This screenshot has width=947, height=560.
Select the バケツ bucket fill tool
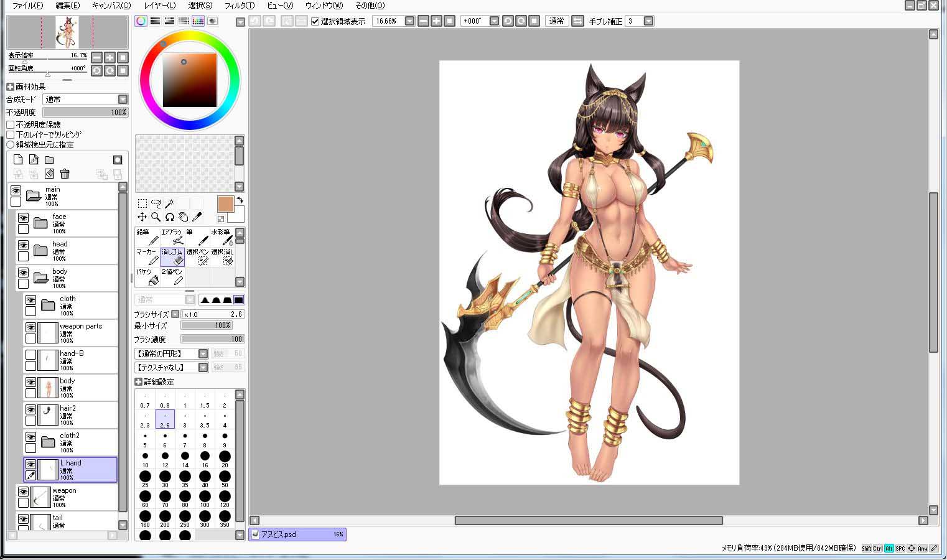point(147,277)
